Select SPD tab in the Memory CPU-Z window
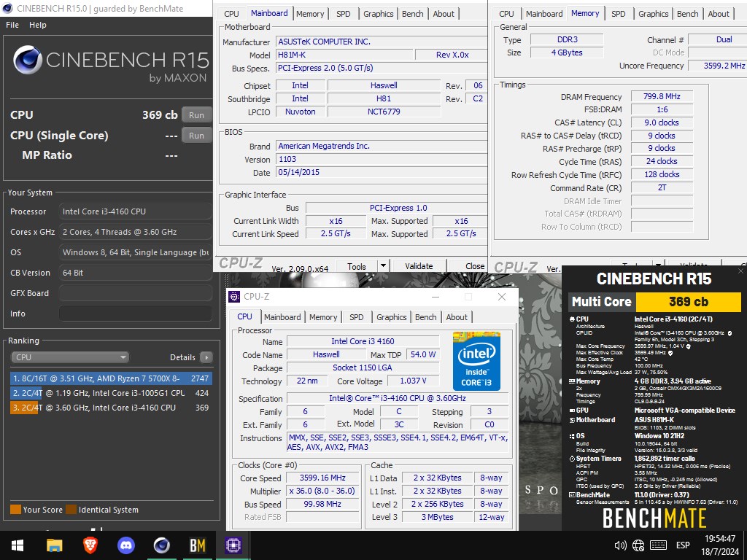Screen dimensions: 747x560 (x=619, y=14)
